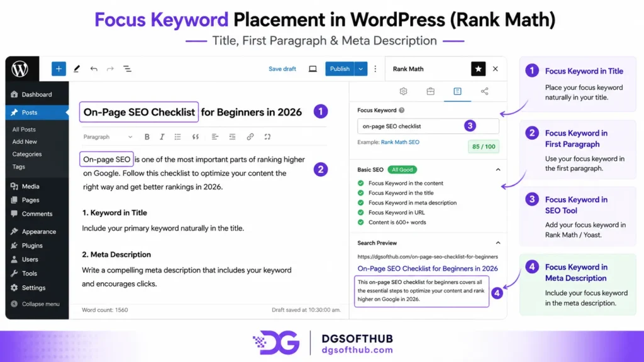Insert a link with the link icon
This screenshot has width=644, height=362.
click(x=250, y=137)
